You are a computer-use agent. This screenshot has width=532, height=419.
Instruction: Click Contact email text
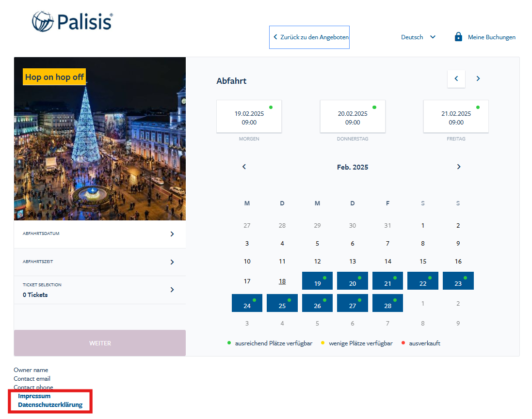[x=32, y=379]
